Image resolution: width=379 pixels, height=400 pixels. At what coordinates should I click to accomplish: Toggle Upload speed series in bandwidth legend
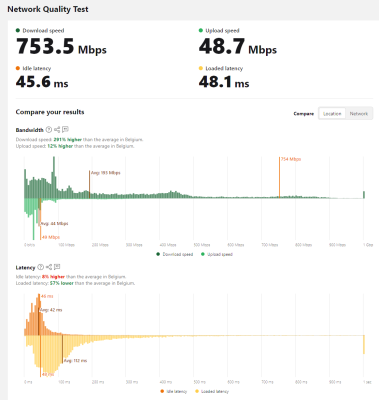click(217, 254)
